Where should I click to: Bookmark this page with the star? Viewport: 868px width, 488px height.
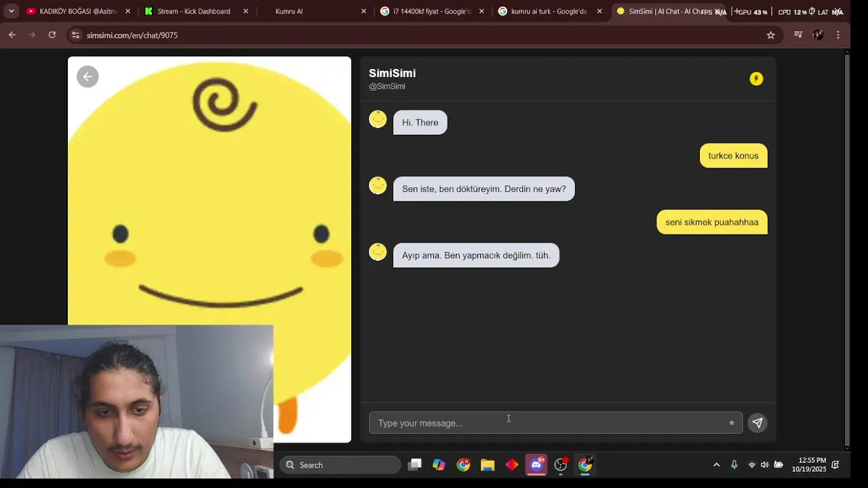(x=770, y=35)
